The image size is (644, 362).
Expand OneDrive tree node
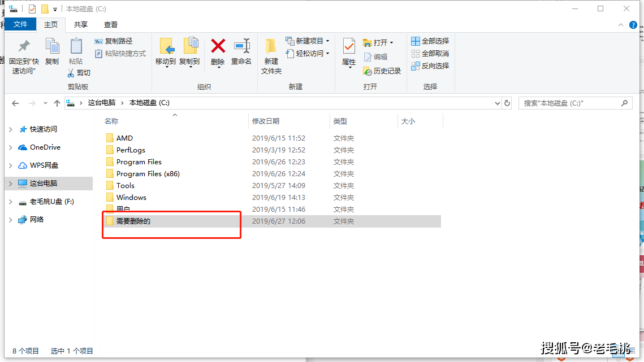pyautogui.click(x=11, y=147)
